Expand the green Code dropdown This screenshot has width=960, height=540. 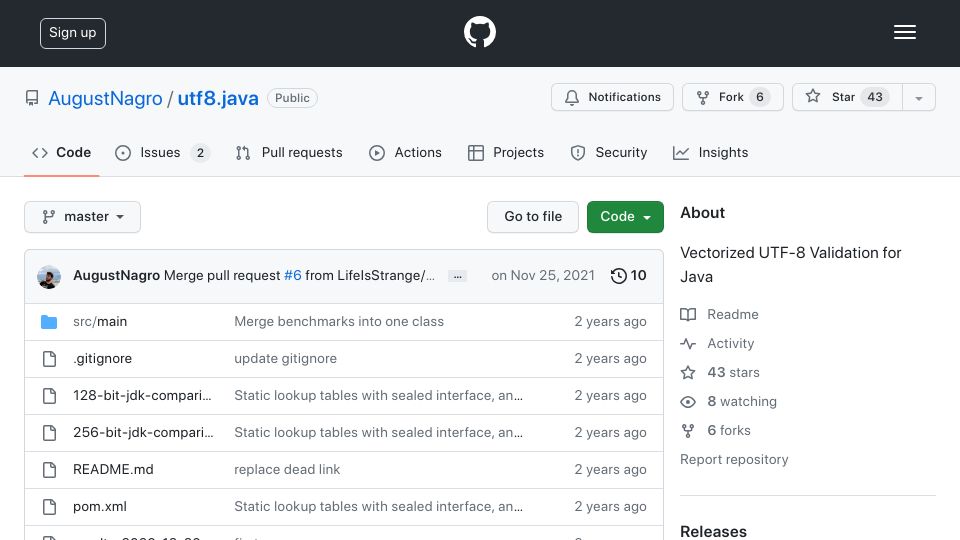[x=625, y=217]
